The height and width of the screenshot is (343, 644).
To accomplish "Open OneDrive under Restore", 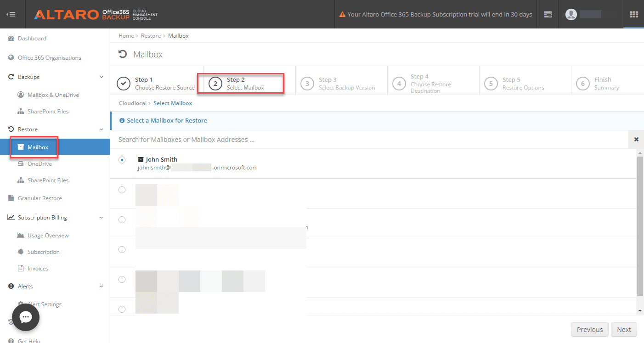I will tap(35, 164).
